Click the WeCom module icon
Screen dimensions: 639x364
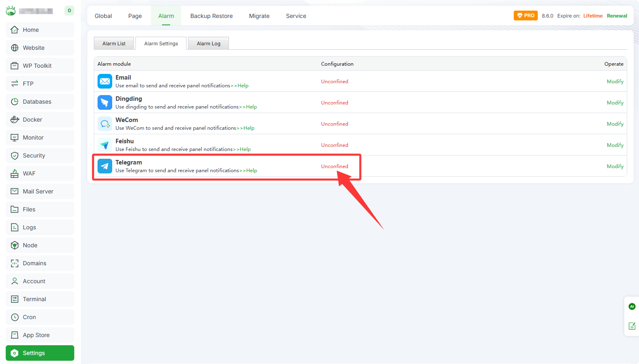[105, 124]
